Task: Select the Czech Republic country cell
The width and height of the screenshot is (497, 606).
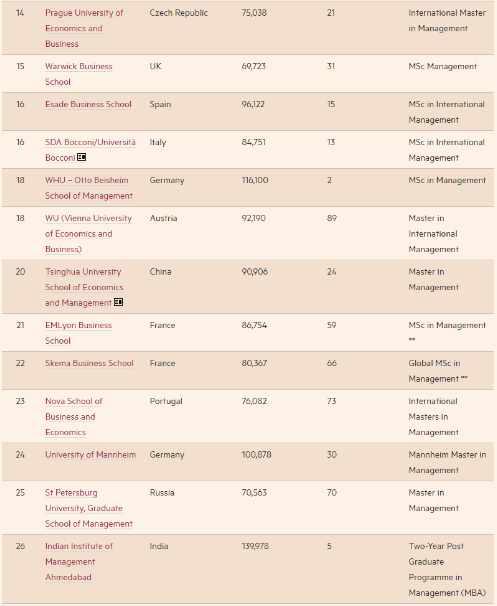Action: (x=179, y=13)
